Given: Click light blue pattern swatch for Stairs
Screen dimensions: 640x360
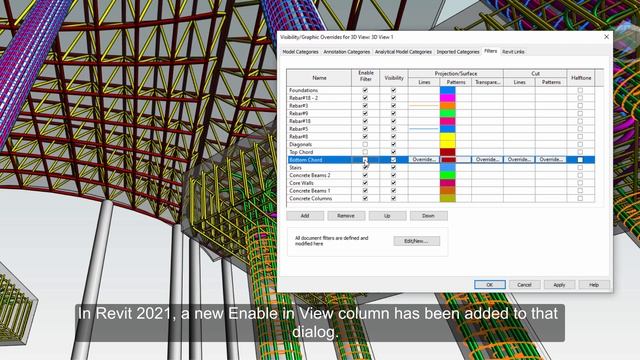Looking at the screenshot, I should point(447,167).
